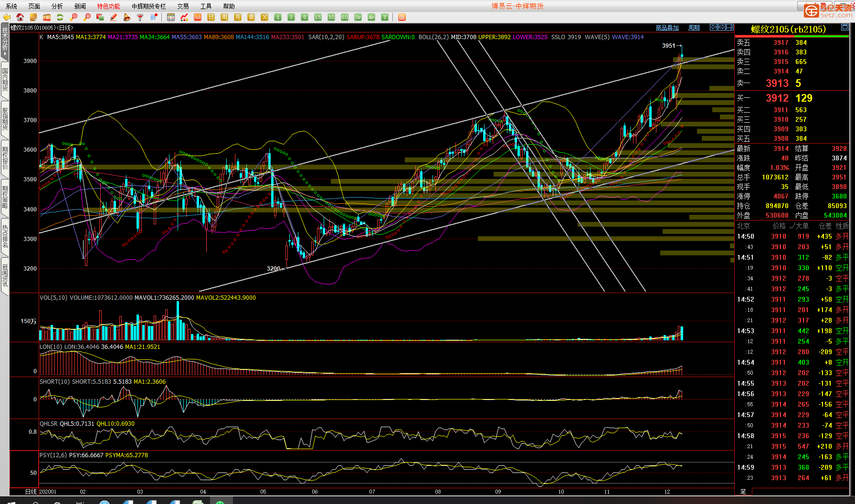Click the 商品叠加 link
Viewport: 855px width, 504px height.
tap(667, 28)
